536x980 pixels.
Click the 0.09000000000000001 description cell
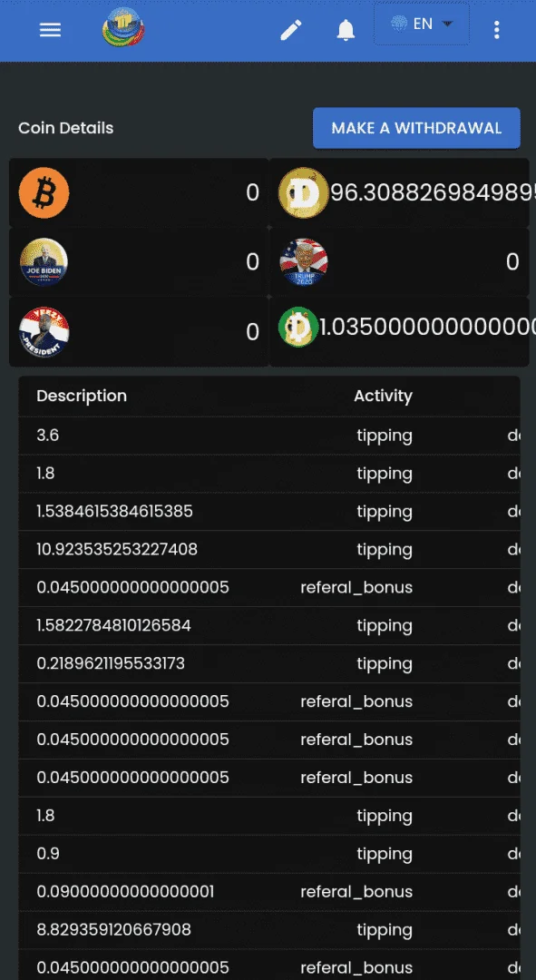[x=125, y=891]
